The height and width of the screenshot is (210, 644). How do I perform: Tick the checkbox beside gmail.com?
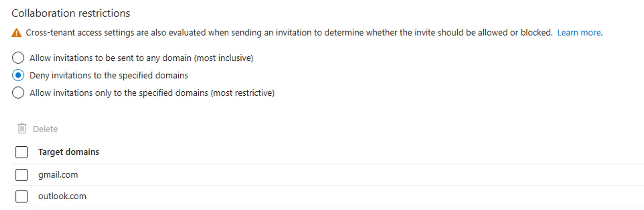tap(21, 175)
